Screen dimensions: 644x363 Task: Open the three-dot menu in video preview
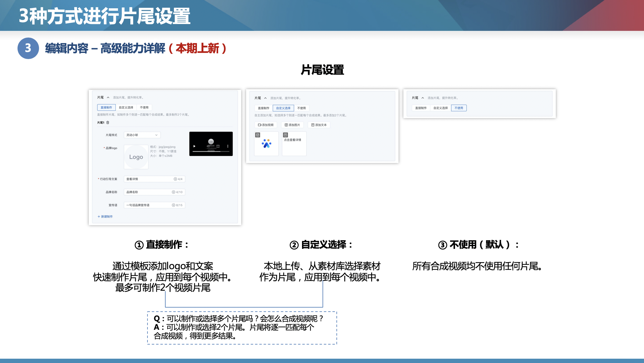click(228, 146)
